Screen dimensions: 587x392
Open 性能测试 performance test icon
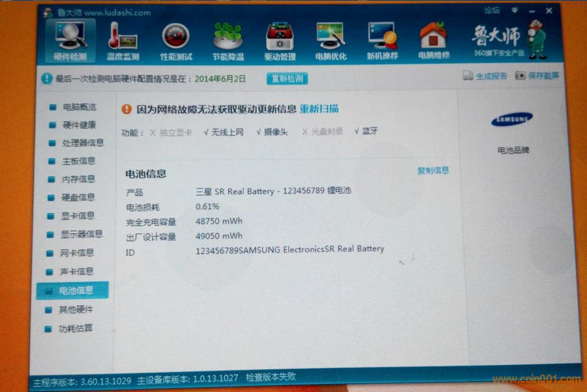[176, 42]
